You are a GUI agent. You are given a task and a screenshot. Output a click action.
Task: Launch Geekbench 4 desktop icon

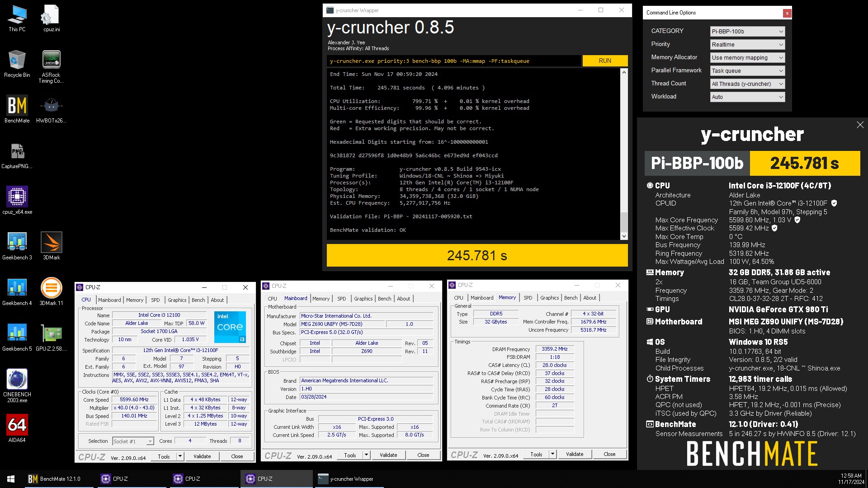pos(17,292)
